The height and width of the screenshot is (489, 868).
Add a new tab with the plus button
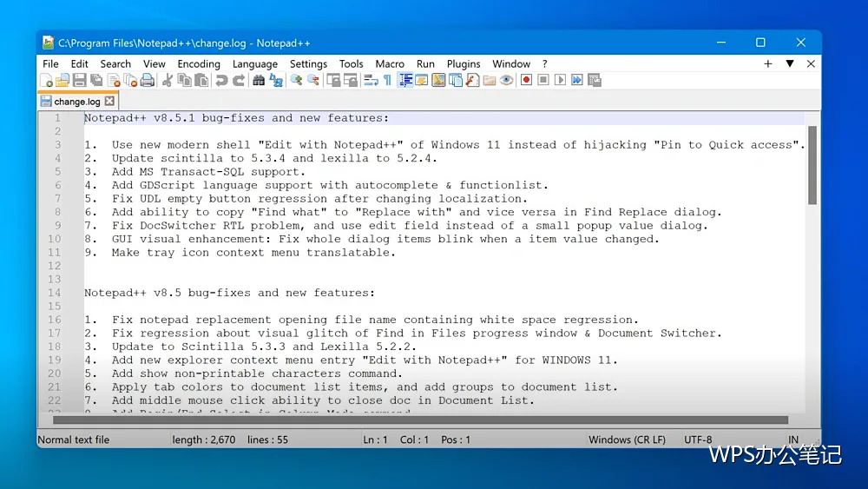(768, 63)
